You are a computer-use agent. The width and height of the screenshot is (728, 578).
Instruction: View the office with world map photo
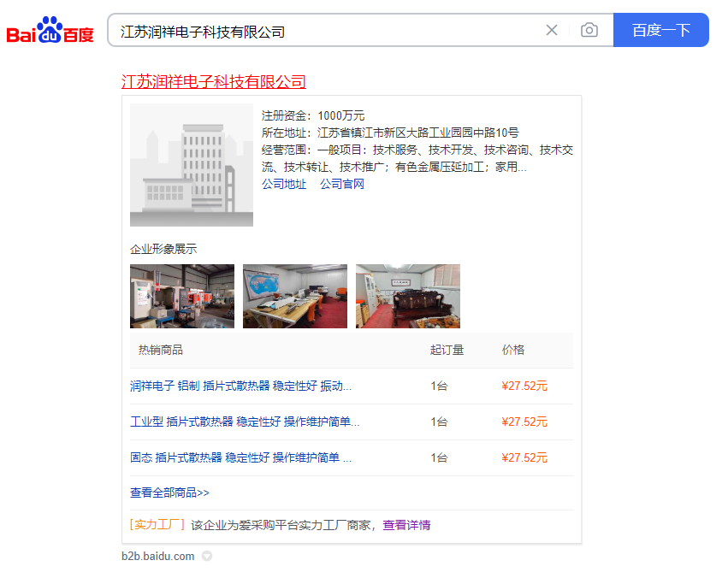[x=295, y=297]
